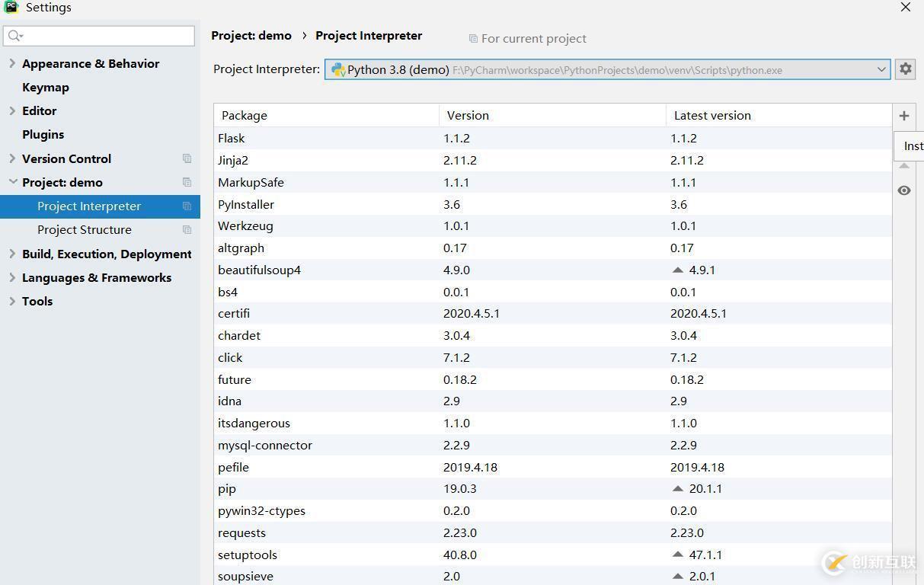Image resolution: width=924 pixels, height=585 pixels.
Task: Click the copy icon beside Version Control
Action: click(x=187, y=158)
